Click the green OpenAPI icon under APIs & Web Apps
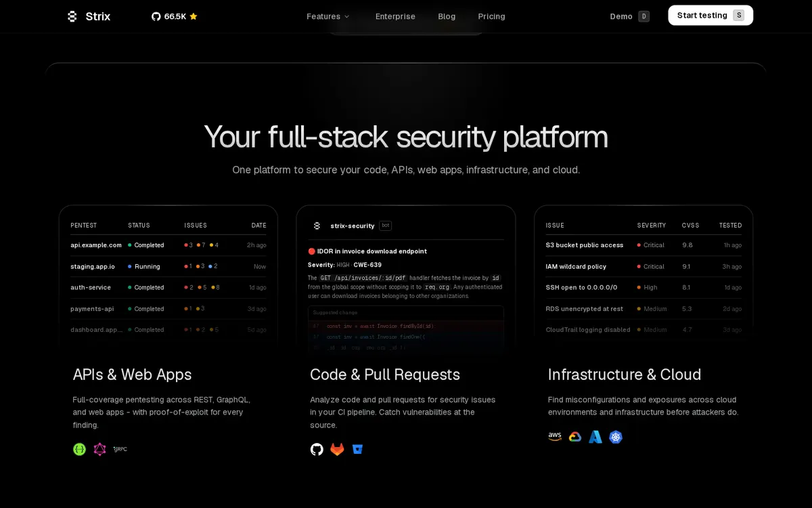The height and width of the screenshot is (508, 812). tap(79, 449)
